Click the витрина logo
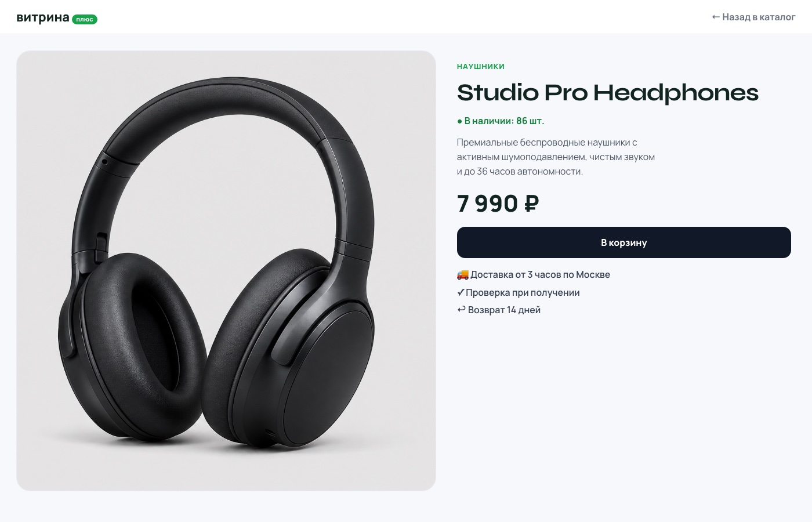This screenshot has width=812, height=522. pyautogui.click(x=43, y=17)
